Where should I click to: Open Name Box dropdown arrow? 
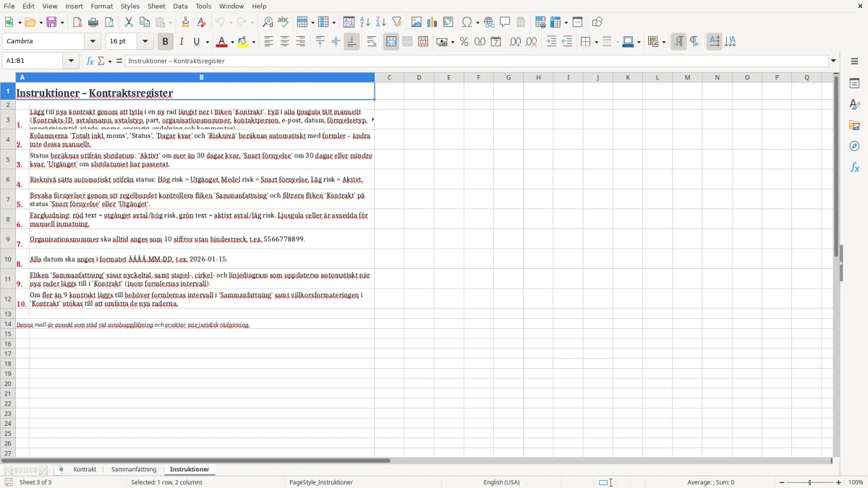click(x=71, y=61)
